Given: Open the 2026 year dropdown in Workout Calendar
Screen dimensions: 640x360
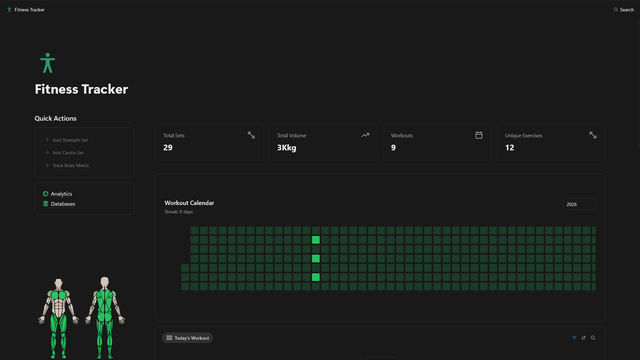Looking at the screenshot, I should (x=578, y=204).
